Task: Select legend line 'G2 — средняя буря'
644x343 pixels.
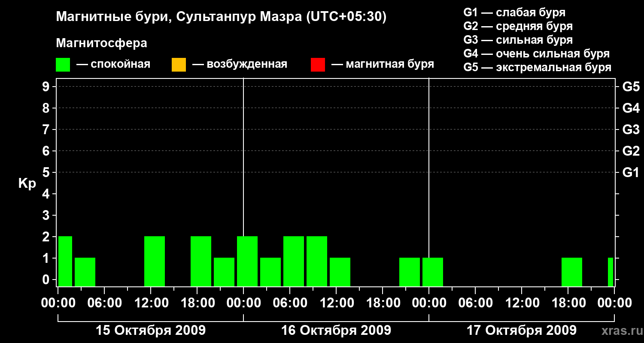Action: [x=518, y=26]
